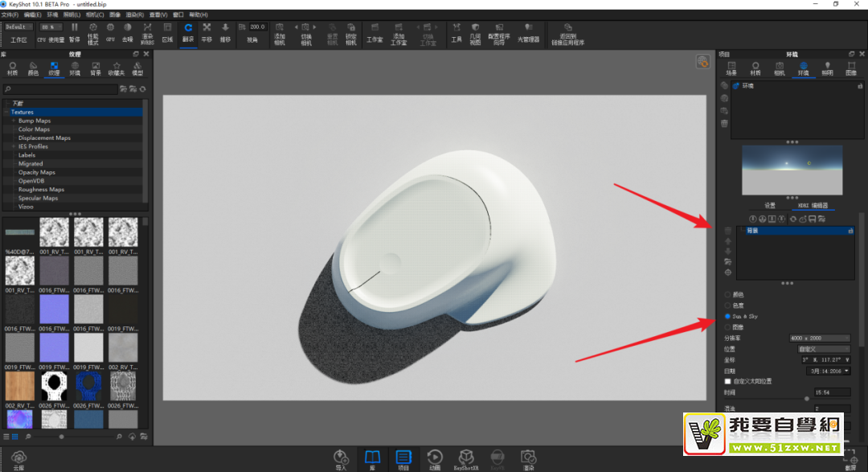
Task: Click the 添加相机 (Add Camera) icon
Action: [280, 34]
